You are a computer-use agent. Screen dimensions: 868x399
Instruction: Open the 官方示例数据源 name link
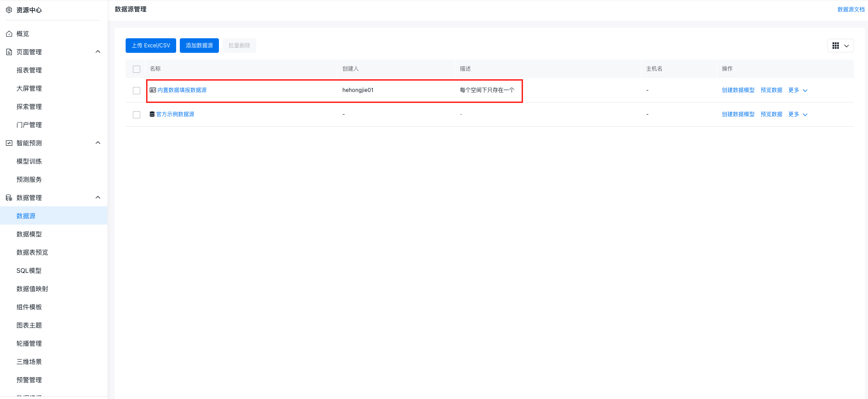[175, 114]
